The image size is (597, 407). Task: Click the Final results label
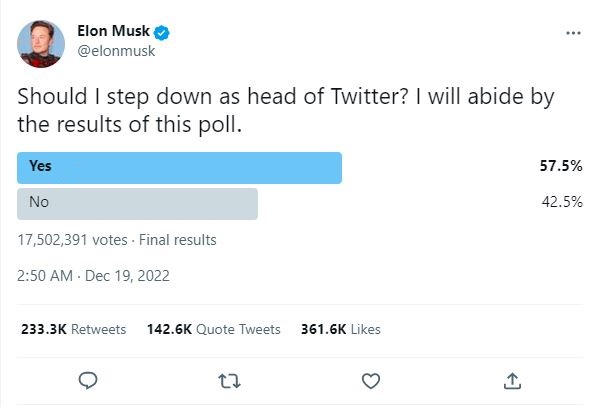[177, 240]
